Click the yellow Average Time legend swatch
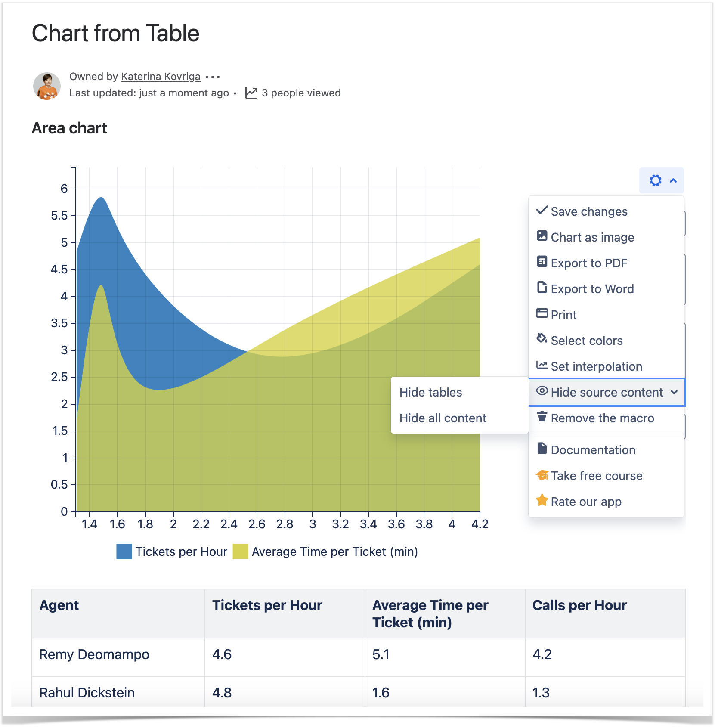The height and width of the screenshot is (728, 718). point(240,552)
